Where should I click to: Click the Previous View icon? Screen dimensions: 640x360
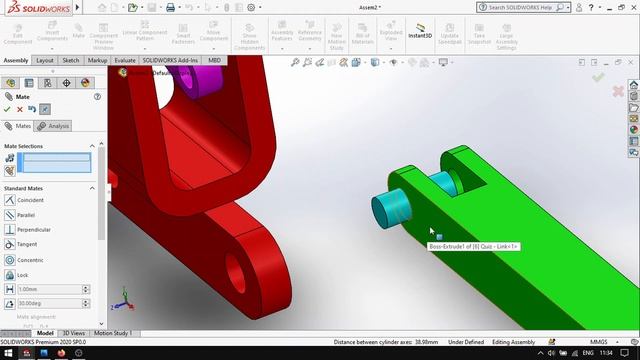pyautogui.click(x=320, y=62)
